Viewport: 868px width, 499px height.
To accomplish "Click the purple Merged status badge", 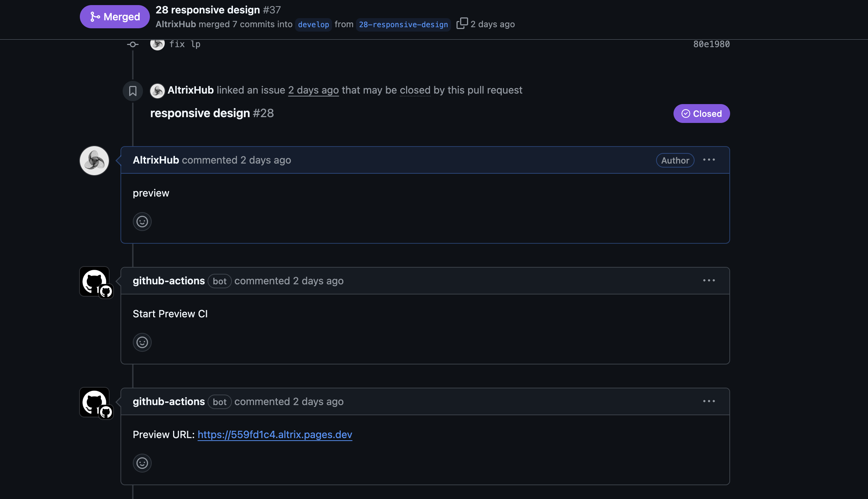I will click(115, 17).
